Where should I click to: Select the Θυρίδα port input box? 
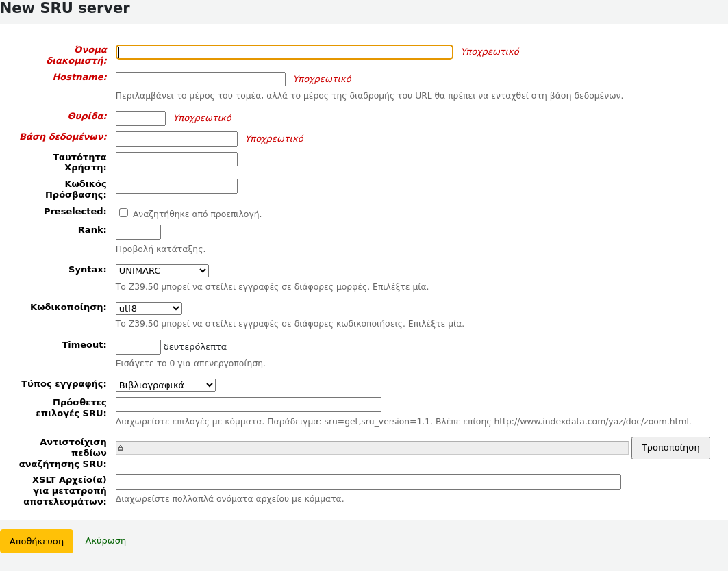coord(140,118)
